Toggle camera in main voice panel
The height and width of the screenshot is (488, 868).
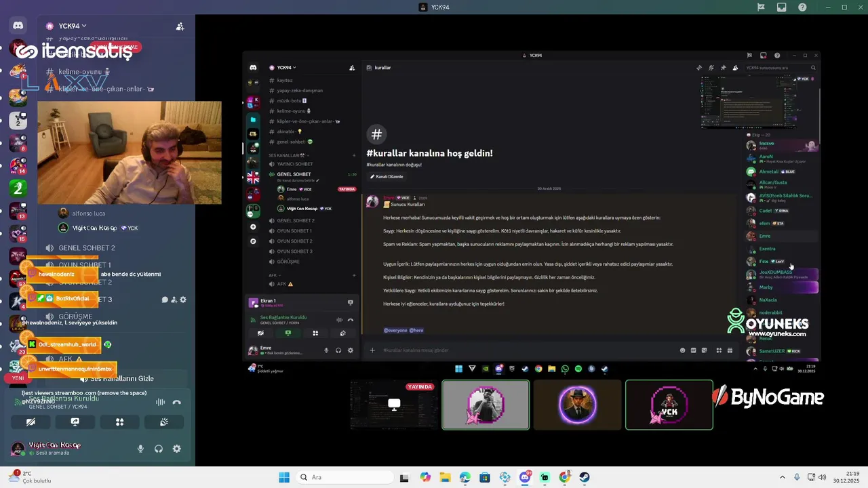[31, 422]
